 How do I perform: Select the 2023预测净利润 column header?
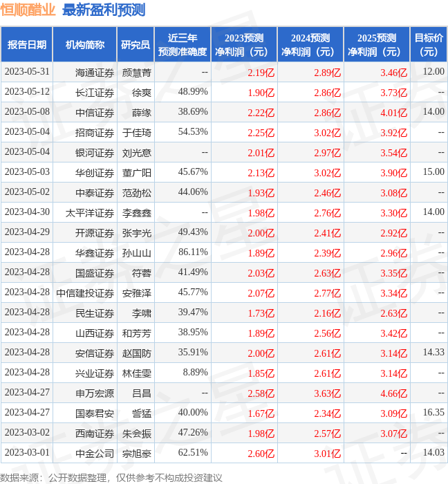coord(244,44)
